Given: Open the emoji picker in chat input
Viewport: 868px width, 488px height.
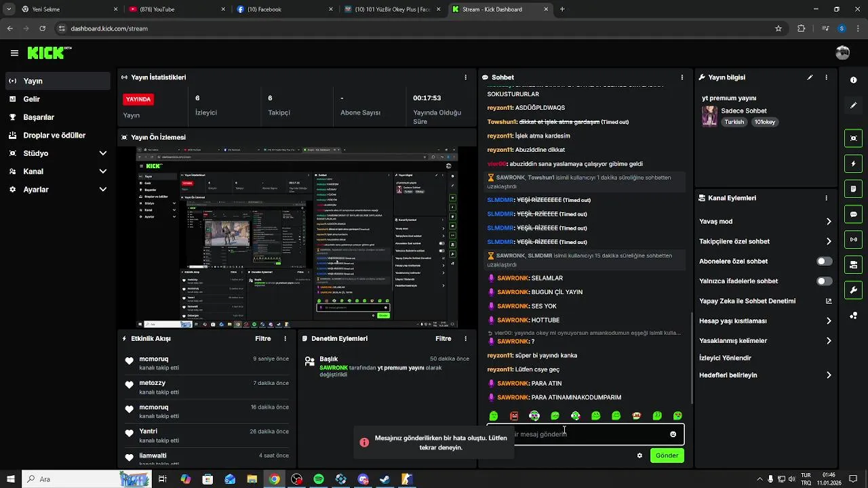Looking at the screenshot, I should click(x=673, y=434).
